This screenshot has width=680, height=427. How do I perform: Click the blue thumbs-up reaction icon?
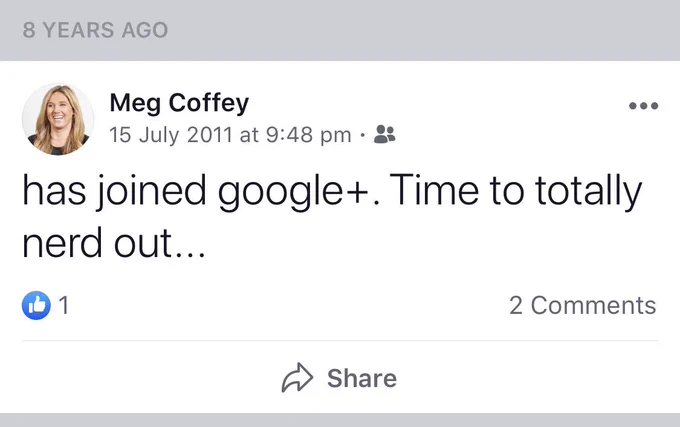click(36, 305)
